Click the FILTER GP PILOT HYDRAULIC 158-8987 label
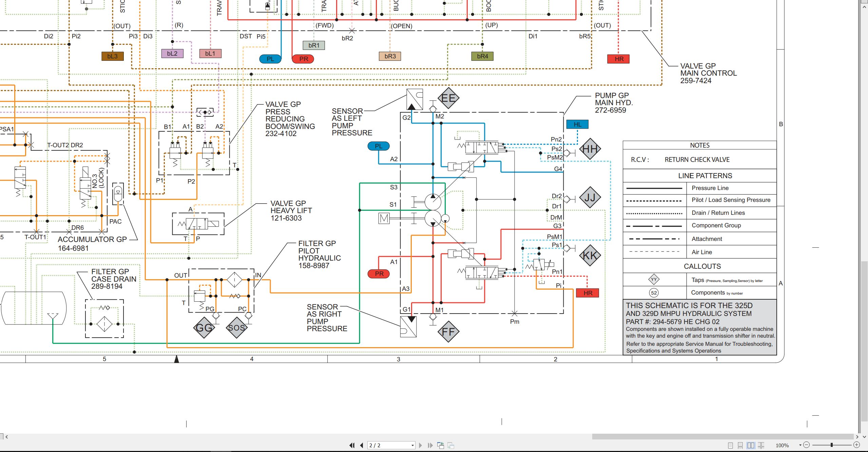Image resolution: width=868 pixels, height=452 pixels. pos(319,255)
